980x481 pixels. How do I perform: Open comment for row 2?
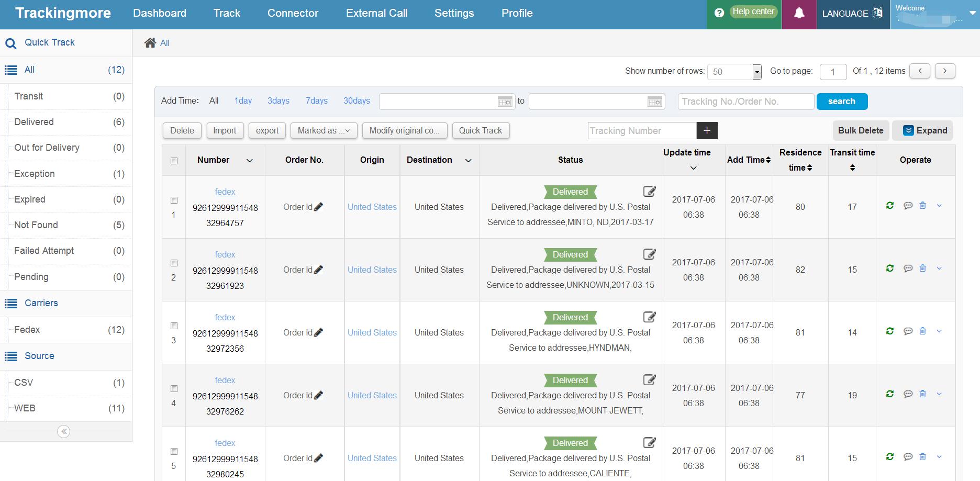point(908,269)
